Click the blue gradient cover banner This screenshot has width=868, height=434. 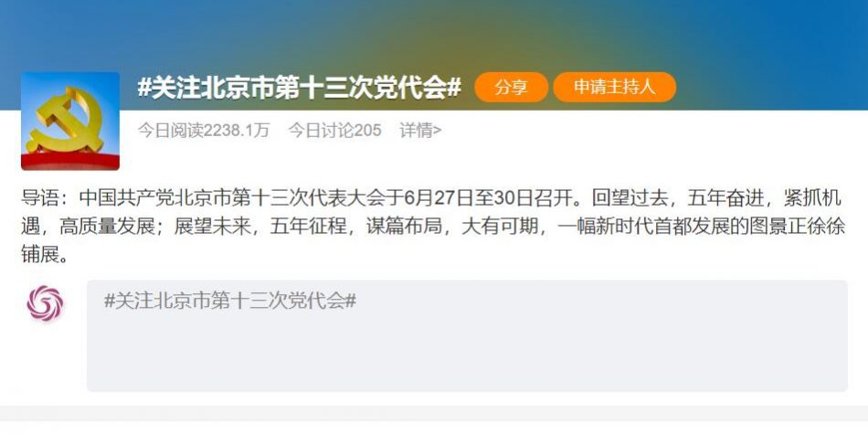434,36
